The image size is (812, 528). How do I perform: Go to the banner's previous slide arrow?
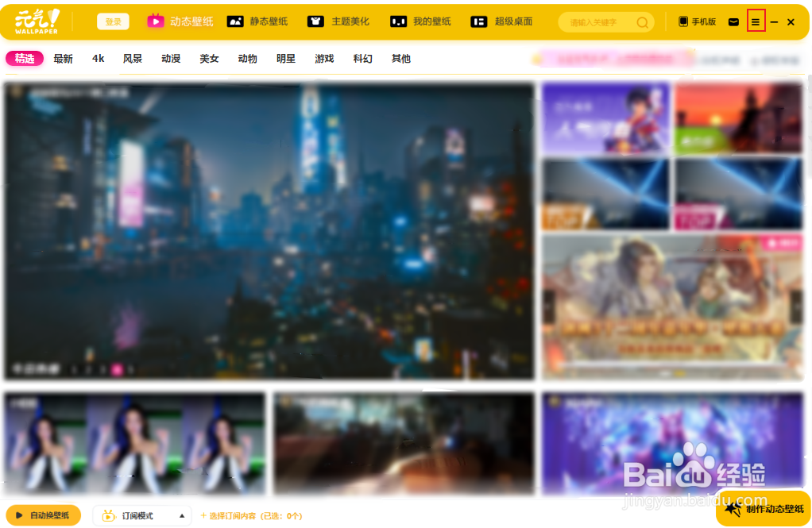tap(548, 306)
